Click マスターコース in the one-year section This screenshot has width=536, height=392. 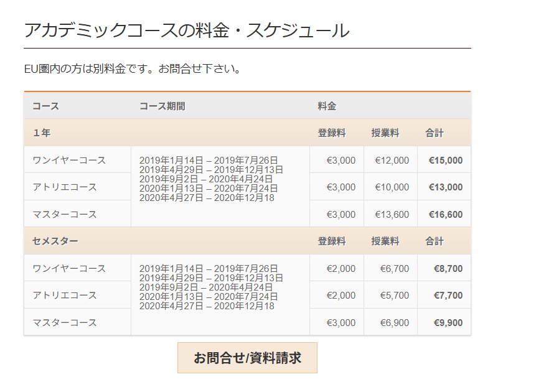point(65,214)
